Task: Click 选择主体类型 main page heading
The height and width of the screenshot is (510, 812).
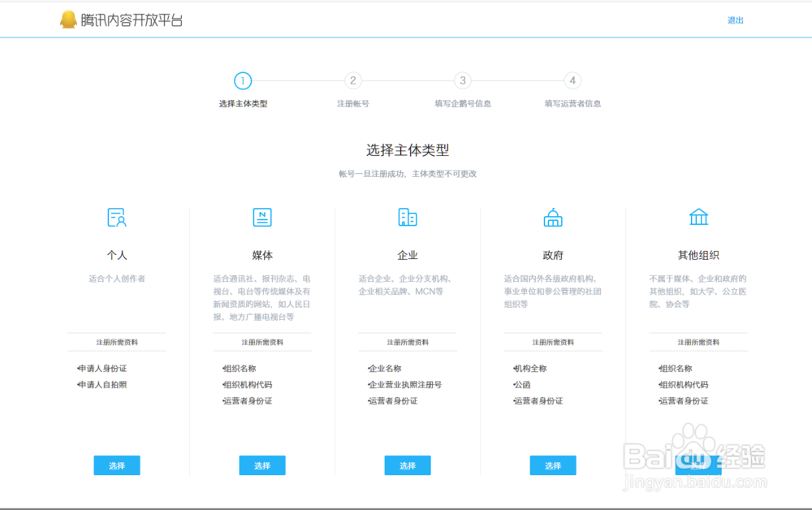Action: 408,150
